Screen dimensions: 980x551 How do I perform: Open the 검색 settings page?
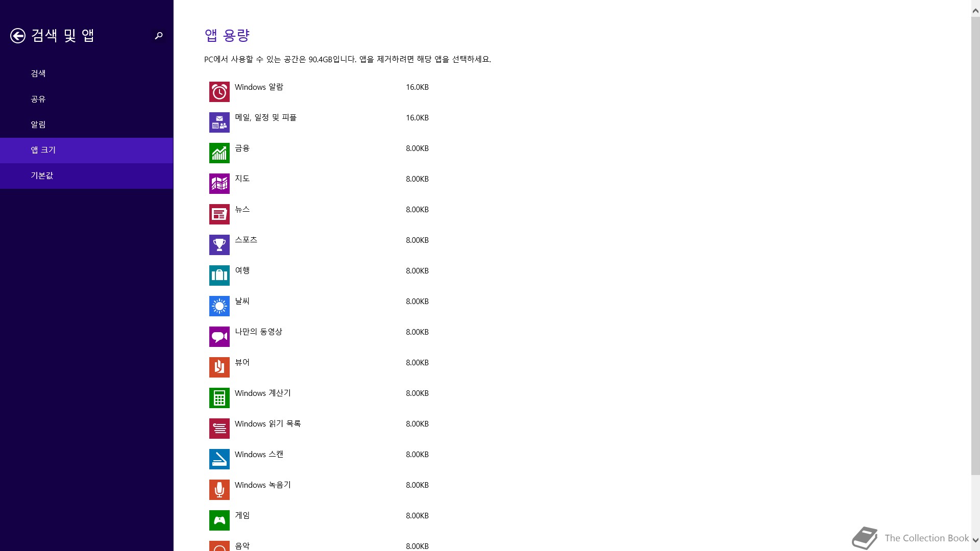[87, 73]
